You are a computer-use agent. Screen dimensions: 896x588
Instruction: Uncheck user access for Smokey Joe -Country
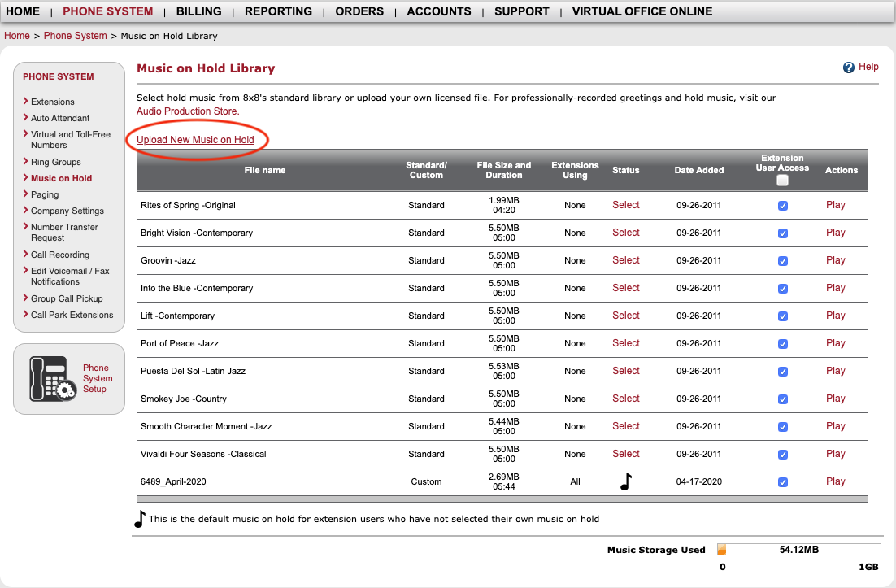tap(783, 399)
